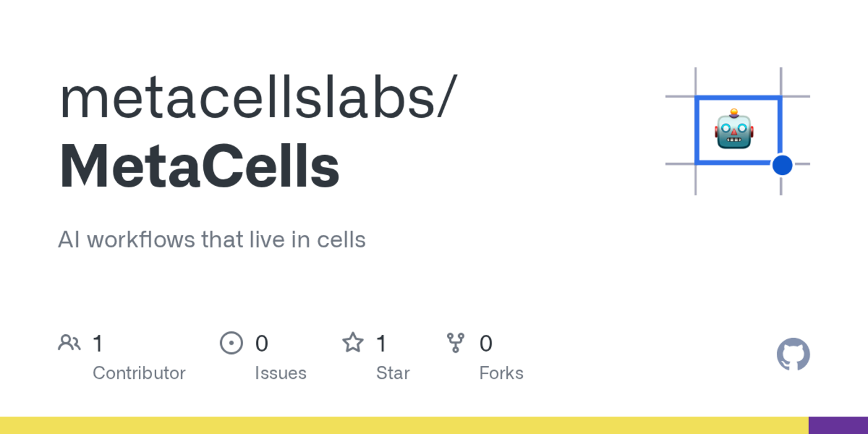Select the Issues label
This screenshot has height=434, width=868.
pyautogui.click(x=280, y=373)
